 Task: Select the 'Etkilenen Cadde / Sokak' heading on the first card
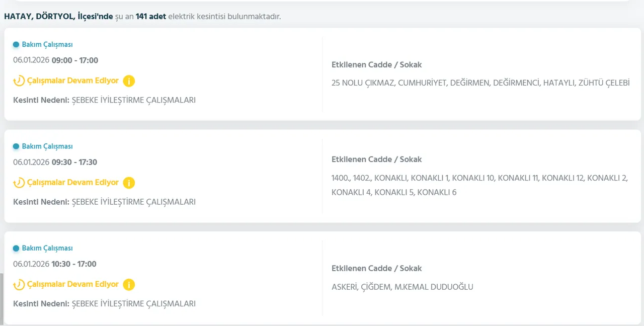coord(376,64)
